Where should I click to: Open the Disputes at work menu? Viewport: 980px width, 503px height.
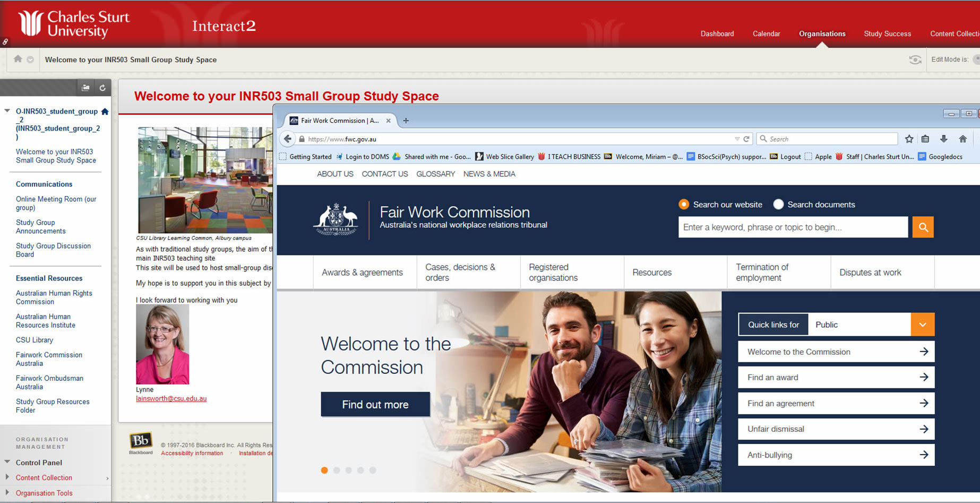pos(882,272)
